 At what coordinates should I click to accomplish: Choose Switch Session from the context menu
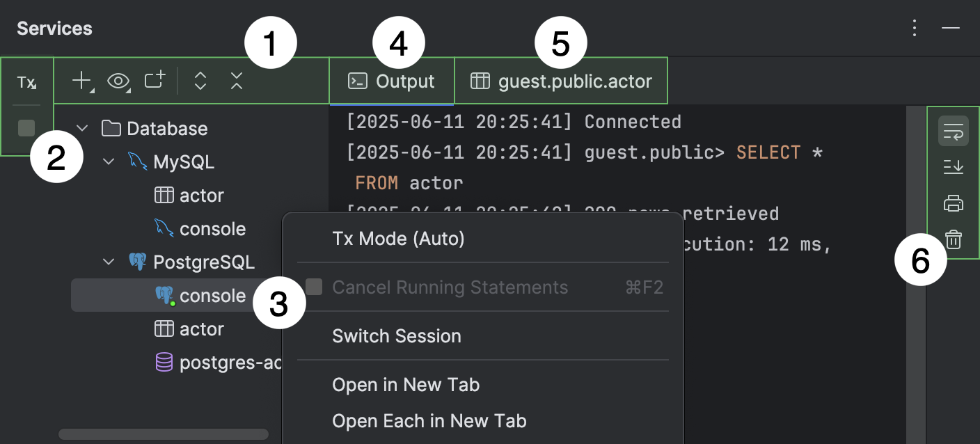pyautogui.click(x=397, y=336)
